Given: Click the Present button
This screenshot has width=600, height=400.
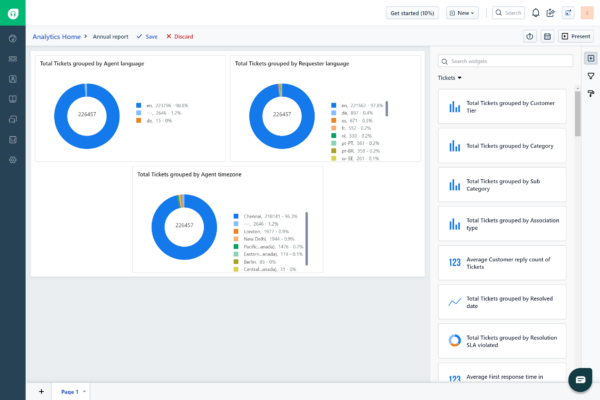Looking at the screenshot, I should coord(576,36).
